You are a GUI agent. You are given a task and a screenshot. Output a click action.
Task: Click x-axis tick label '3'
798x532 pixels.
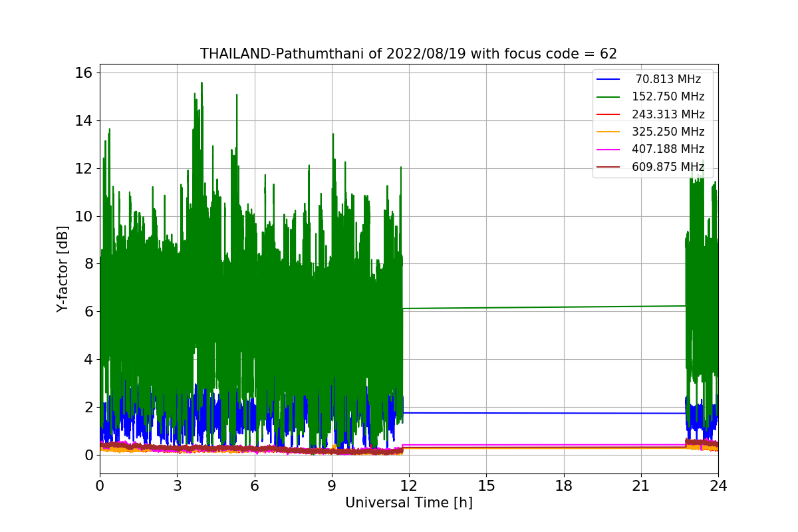click(x=177, y=485)
